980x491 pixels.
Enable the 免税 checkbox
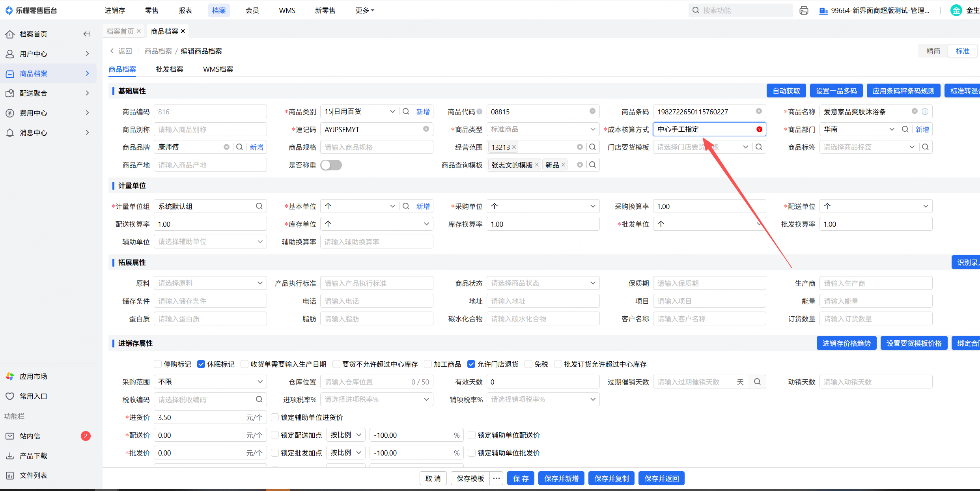click(x=528, y=364)
